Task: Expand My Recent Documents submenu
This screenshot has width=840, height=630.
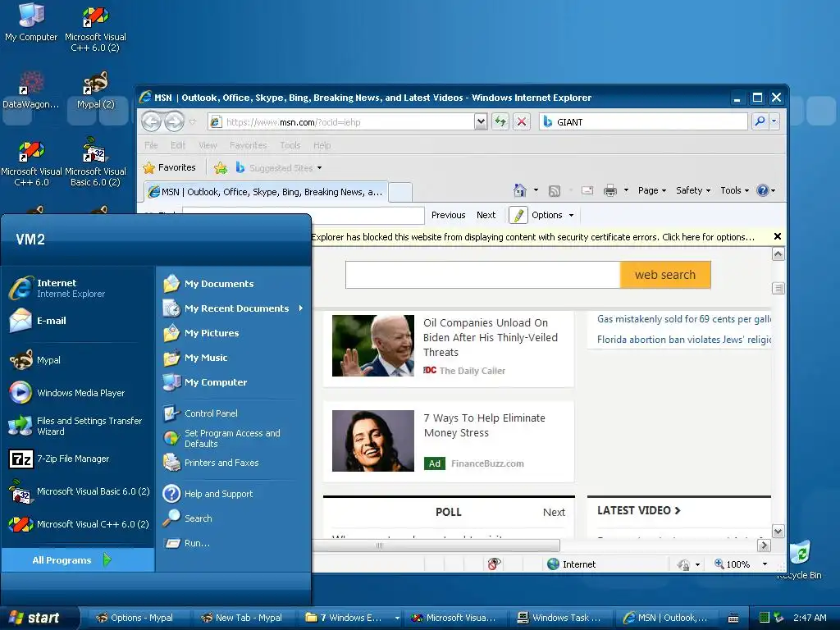Action: coord(233,308)
